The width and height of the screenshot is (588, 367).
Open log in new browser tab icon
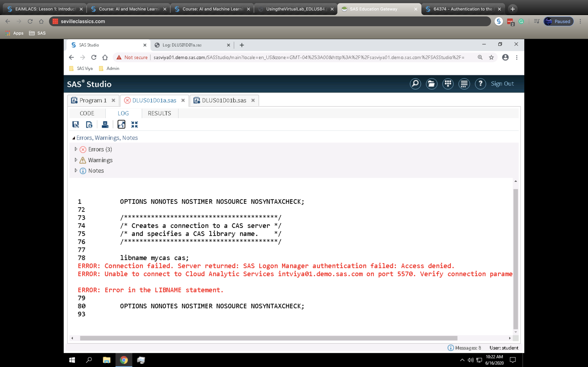[121, 124]
